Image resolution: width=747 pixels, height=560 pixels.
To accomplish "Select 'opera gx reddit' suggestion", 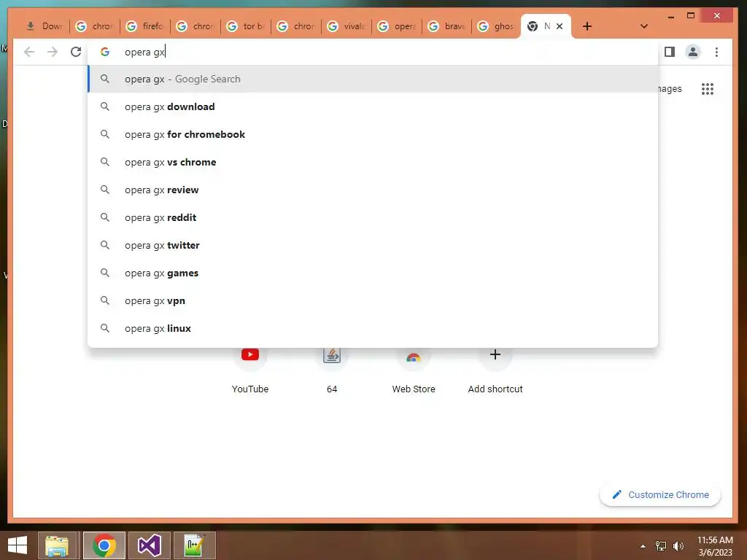I will coord(373,217).
